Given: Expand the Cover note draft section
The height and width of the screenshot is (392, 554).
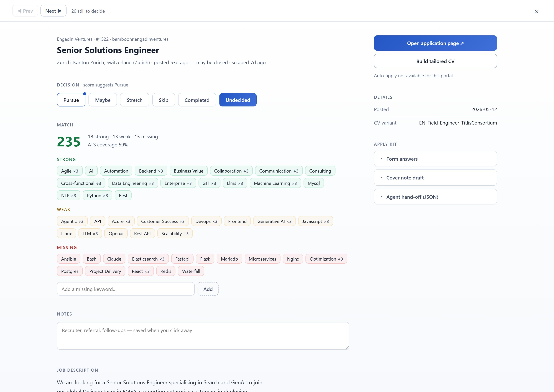Looking at the screenshot, I should coord(435,178).
